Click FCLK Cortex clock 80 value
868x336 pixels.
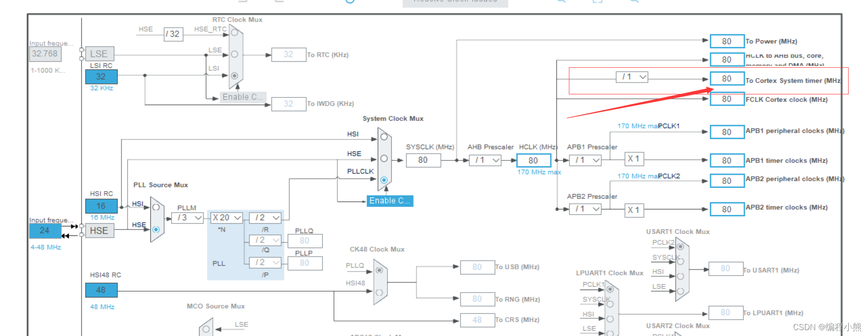coord(727,99)
